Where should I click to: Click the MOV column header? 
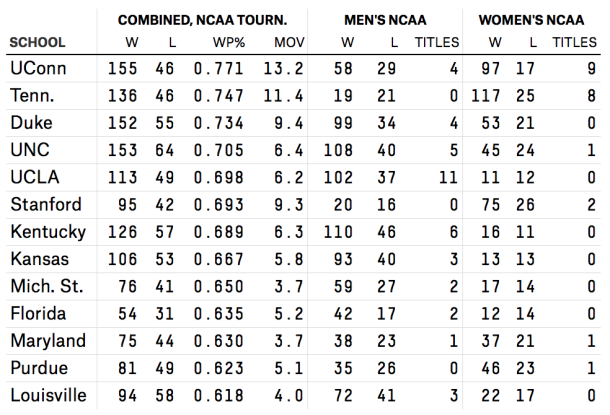coord(288,43)
